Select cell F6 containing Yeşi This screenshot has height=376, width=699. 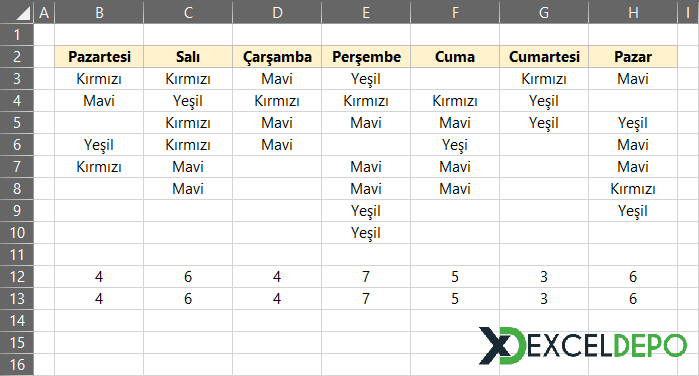pyautogui.click(x=455, y=145)
